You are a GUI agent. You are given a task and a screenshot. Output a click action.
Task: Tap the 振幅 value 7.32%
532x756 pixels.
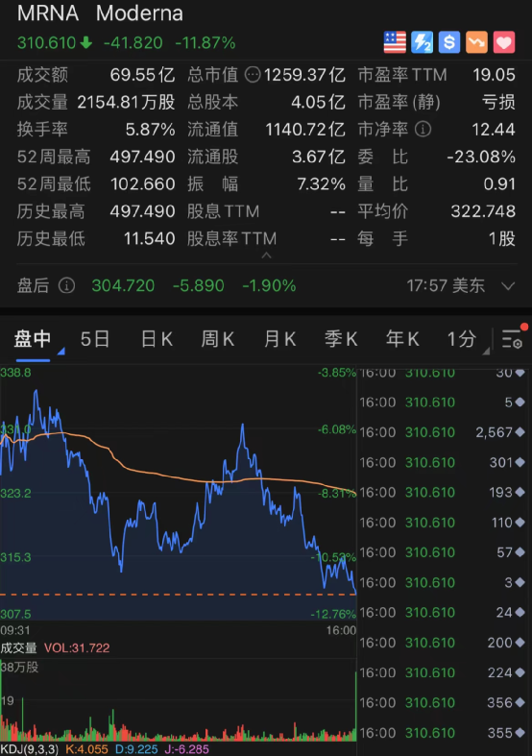(322, 184)
